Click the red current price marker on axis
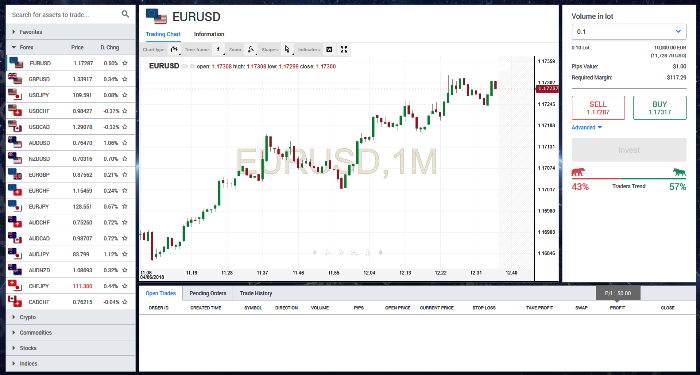The width and height of the screenshot is (700, 375). point(546,89)
